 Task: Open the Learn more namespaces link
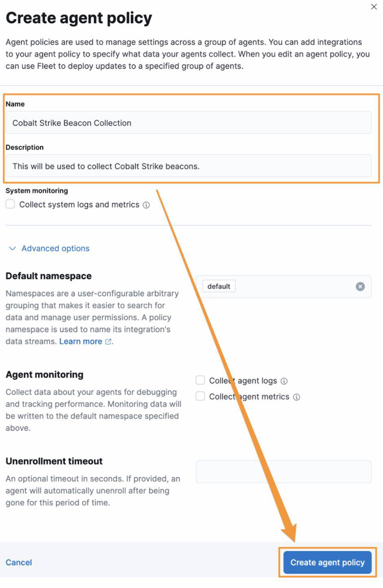tap(81, 341)
